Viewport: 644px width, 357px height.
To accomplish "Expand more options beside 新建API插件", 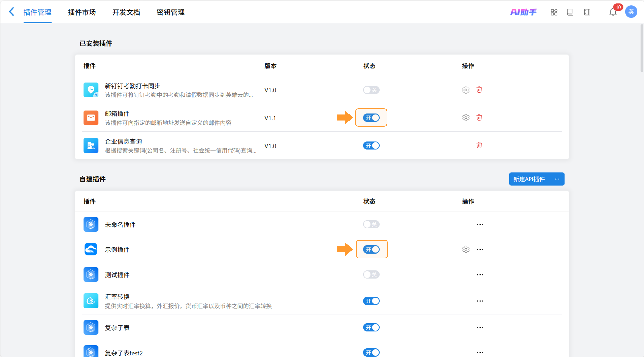I will click(x=557, y=179).
